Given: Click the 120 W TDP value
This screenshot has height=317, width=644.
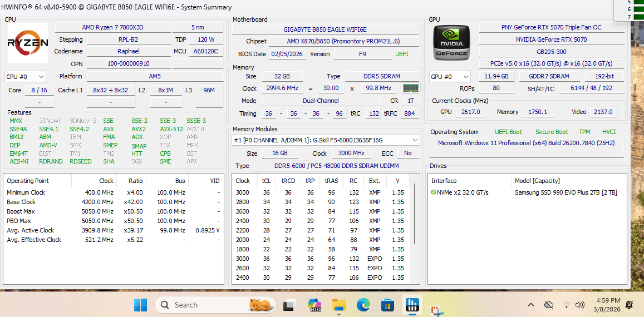Looking at the screenshot, I should click(x=206, y=39).
